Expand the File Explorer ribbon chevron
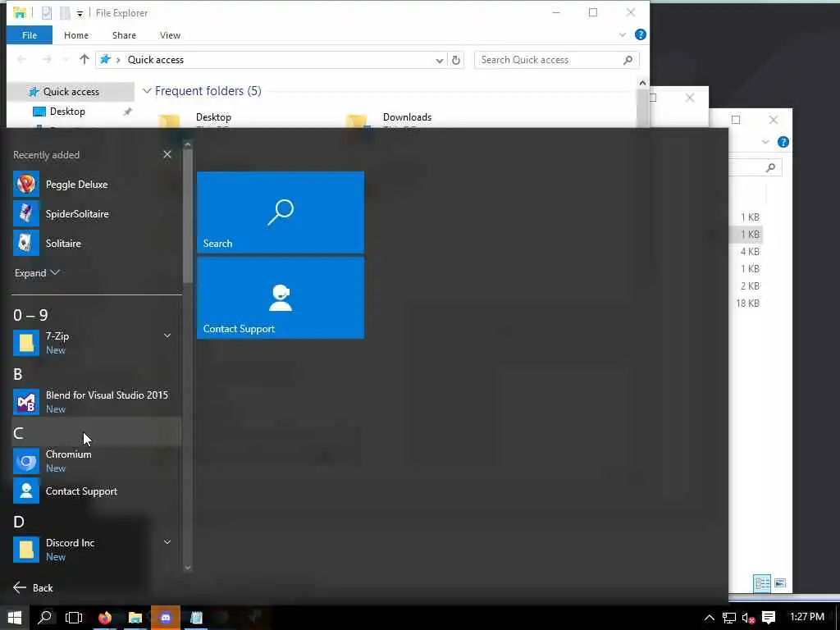This screenshot has height=630, width=840. 622,34
